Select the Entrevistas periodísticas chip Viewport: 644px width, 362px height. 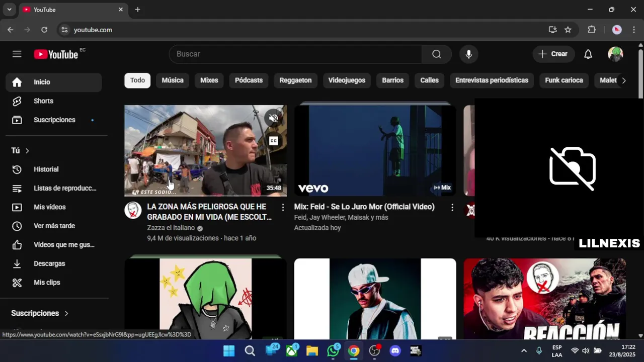click(x=492, y=80)
